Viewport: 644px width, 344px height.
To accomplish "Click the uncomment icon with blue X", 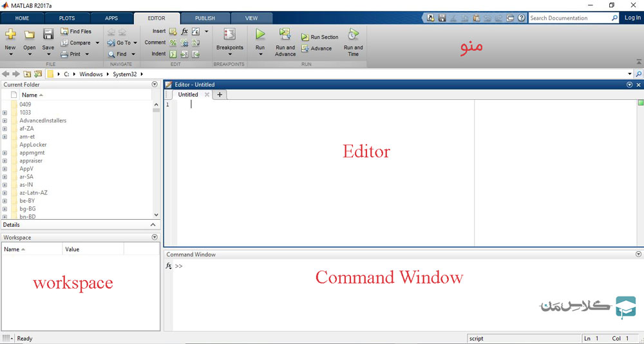I will coord(184,43).
